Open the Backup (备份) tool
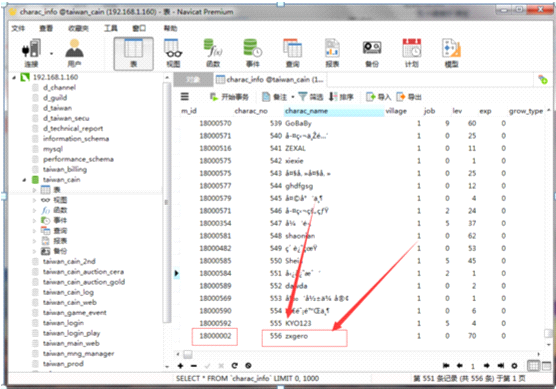Image resolution: width=556 pixels, height=389 pixels. (372, 52)
